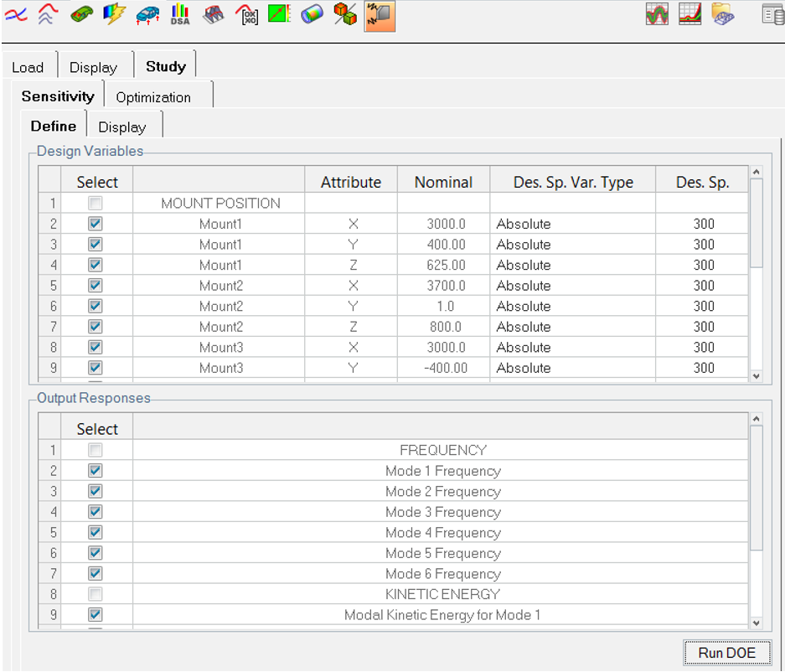Screen dimensions: 785x672
Task: Open the blue car with red arrows icon
Action: point(147,14)
